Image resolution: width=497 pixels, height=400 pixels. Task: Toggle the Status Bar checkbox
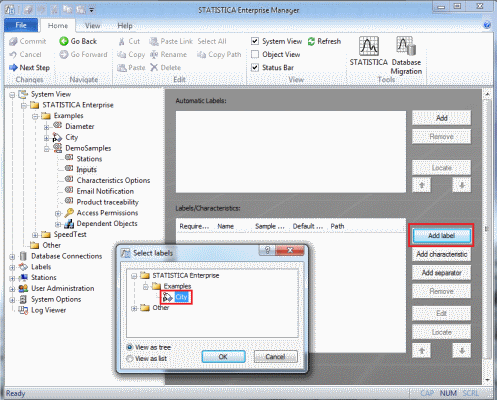[x=255, y=67]
